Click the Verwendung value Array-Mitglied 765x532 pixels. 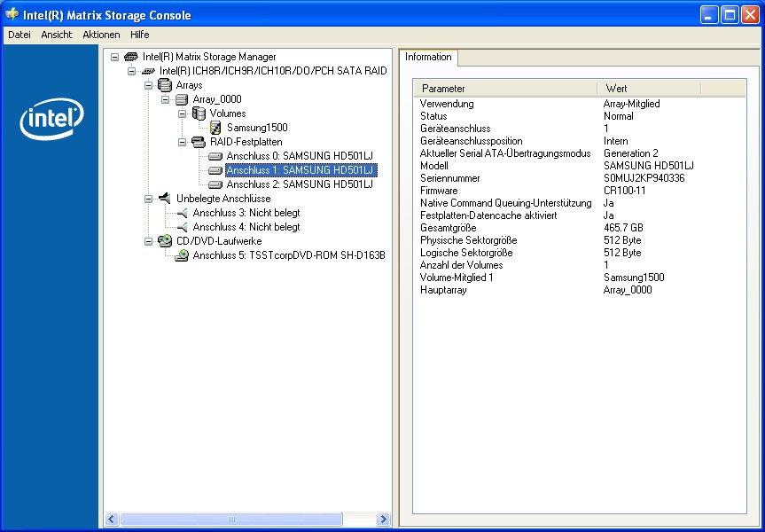(632, 104)
